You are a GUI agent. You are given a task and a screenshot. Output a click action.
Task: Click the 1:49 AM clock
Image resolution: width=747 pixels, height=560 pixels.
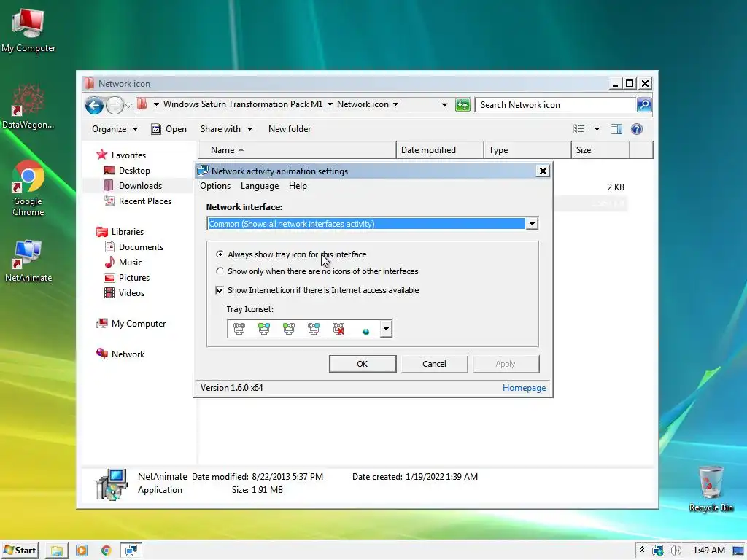[x=708, y=551]
